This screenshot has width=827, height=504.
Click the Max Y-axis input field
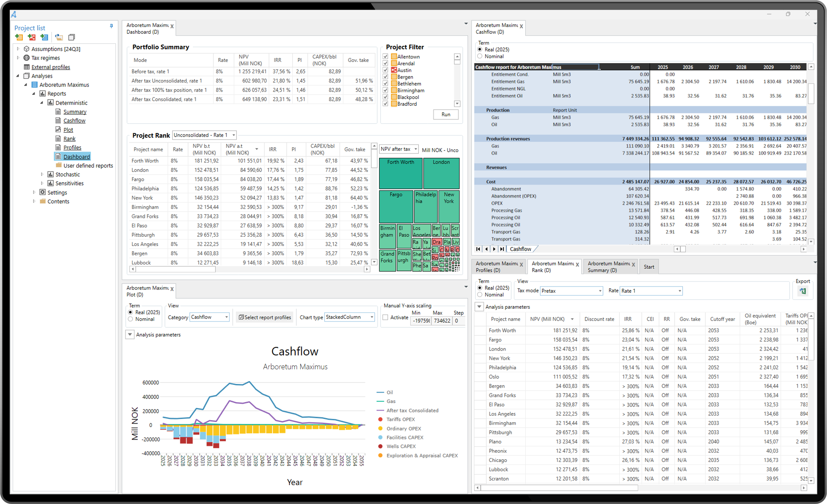coord(442,321)
